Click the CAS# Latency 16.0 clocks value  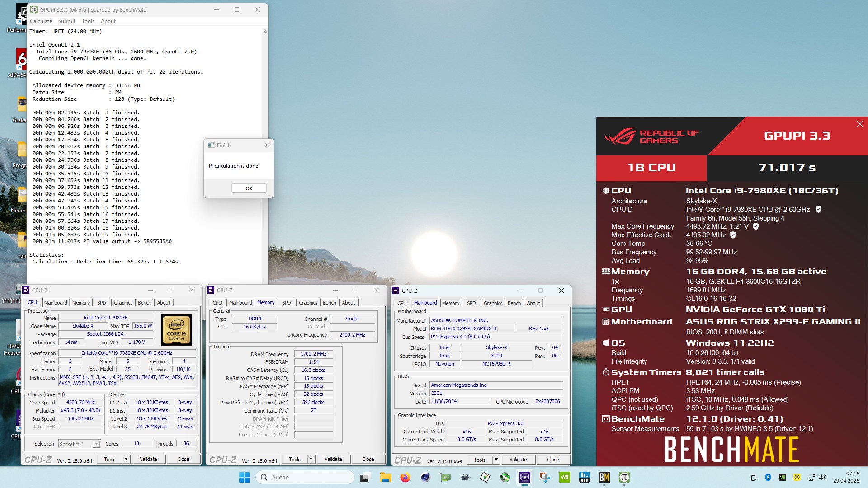click(313, 370)
